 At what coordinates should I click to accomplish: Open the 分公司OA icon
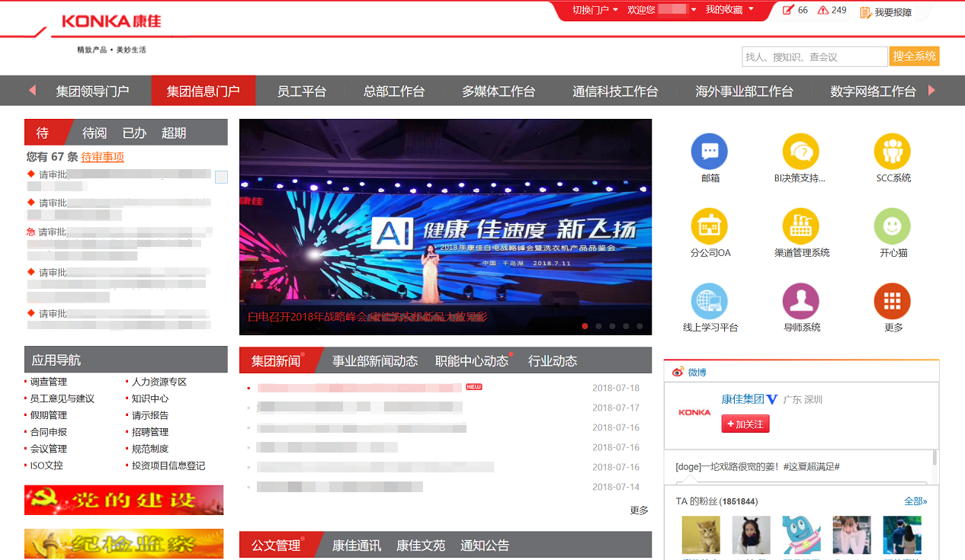[x=709, y=226]
